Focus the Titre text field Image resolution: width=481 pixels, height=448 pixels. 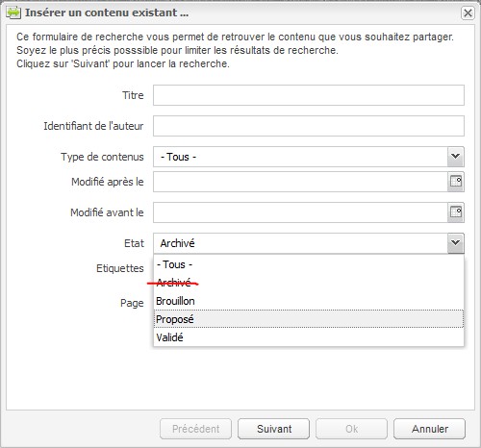(309, 95)
